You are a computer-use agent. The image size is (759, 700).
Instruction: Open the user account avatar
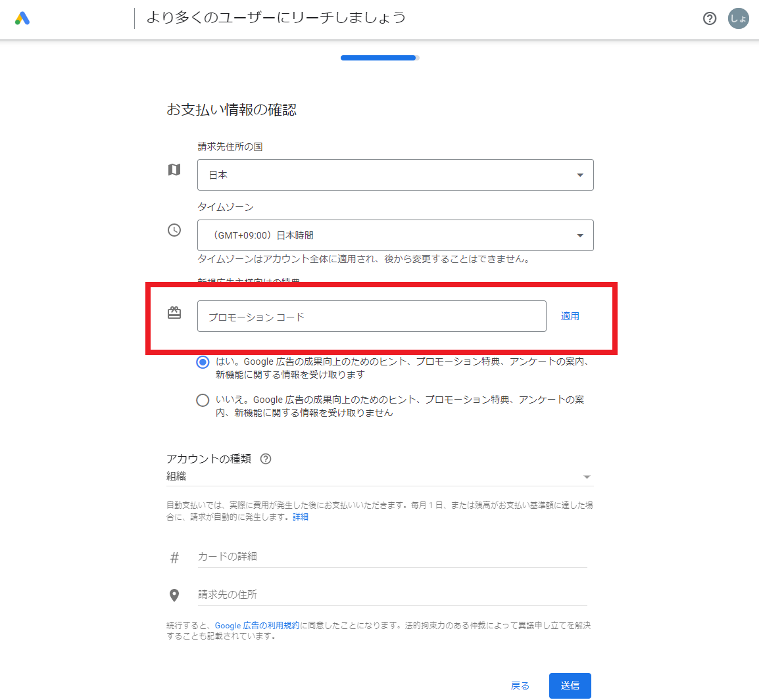[x=739, y=18]
